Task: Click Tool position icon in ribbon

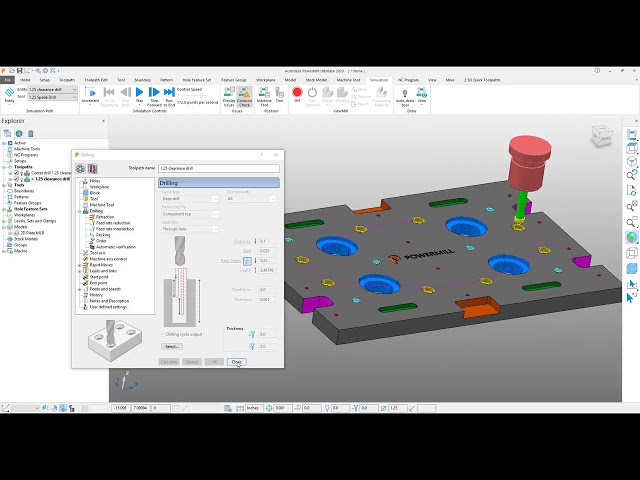Action: (x=280, y=95)
